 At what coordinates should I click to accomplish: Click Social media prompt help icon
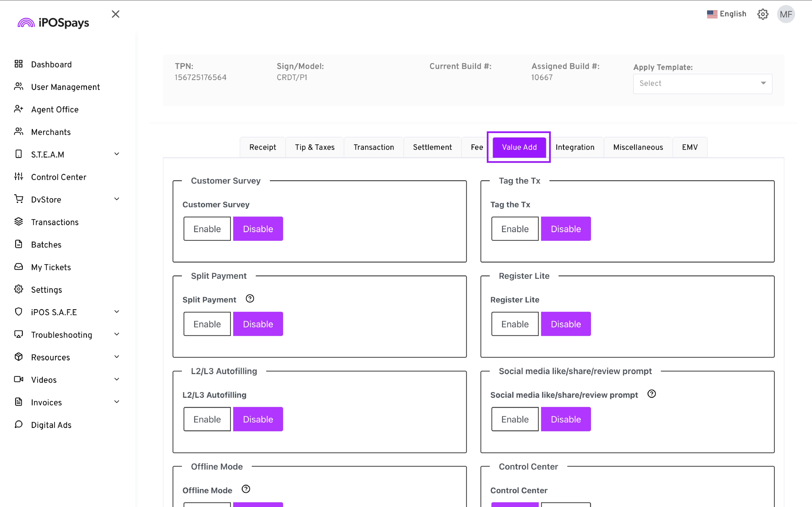tap(651, 394)
